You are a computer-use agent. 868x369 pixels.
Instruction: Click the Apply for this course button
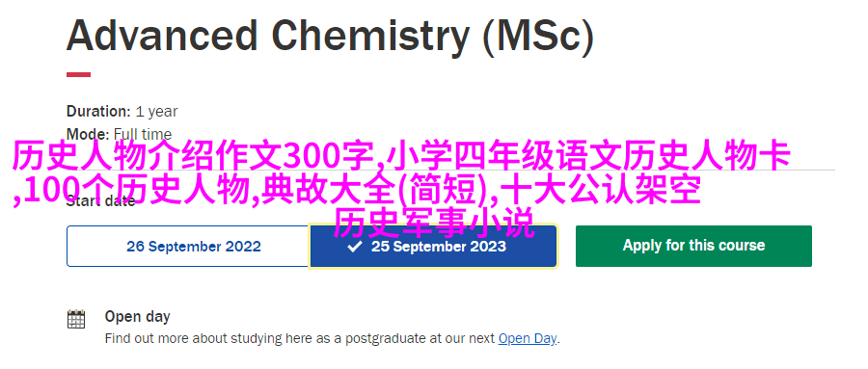(x=693, y=246)
